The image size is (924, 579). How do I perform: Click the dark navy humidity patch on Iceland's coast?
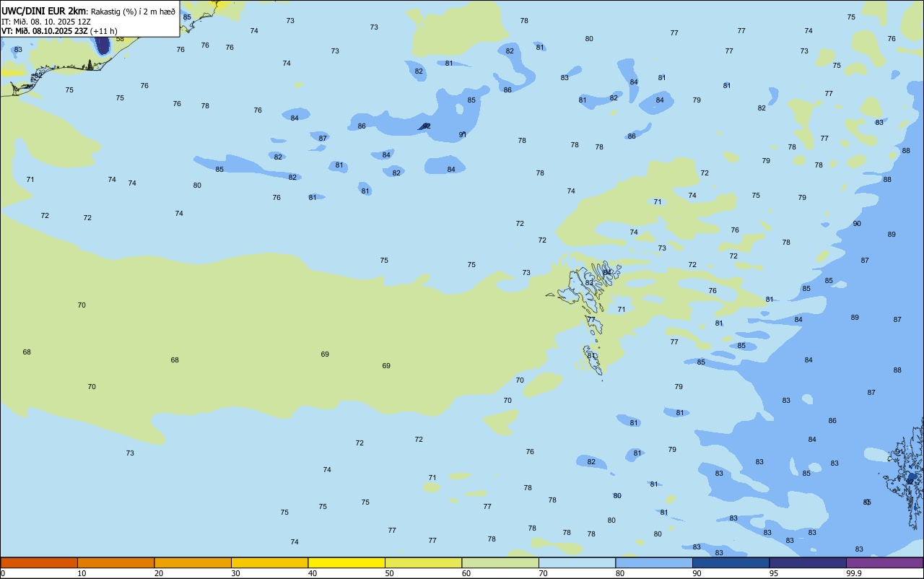(103, 45)
